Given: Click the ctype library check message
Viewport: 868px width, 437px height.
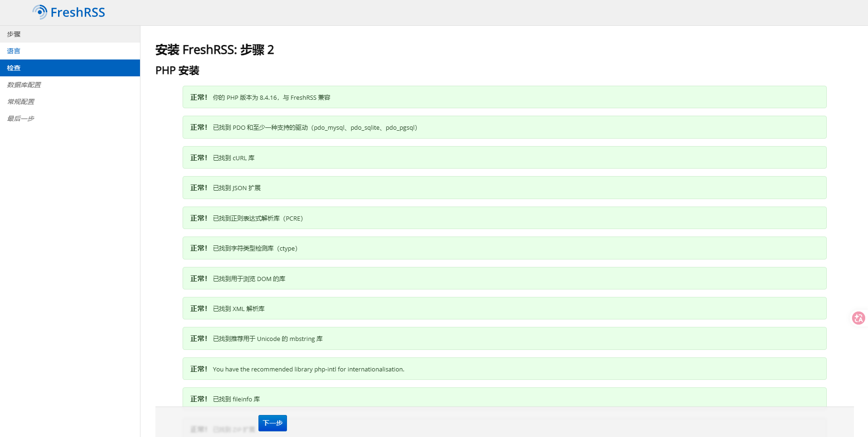Looking at the screenshot, I should pyautogui.click(x=255, y=248).
